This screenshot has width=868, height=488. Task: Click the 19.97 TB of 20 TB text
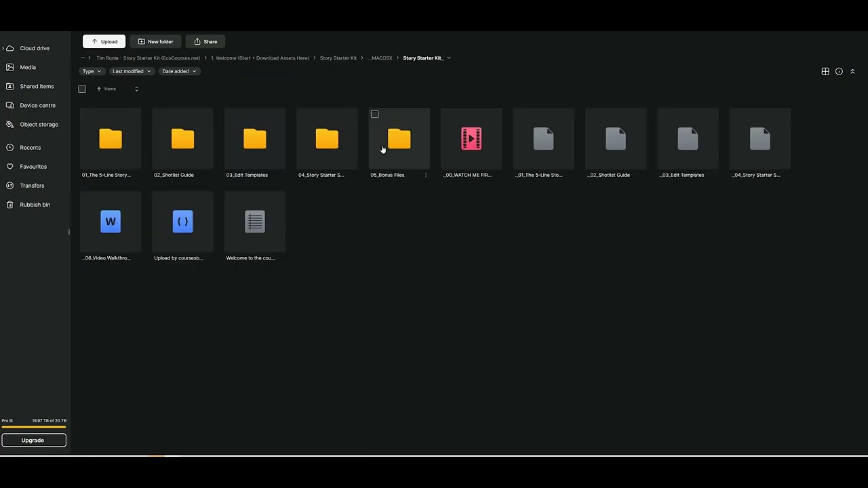(49, 421)
